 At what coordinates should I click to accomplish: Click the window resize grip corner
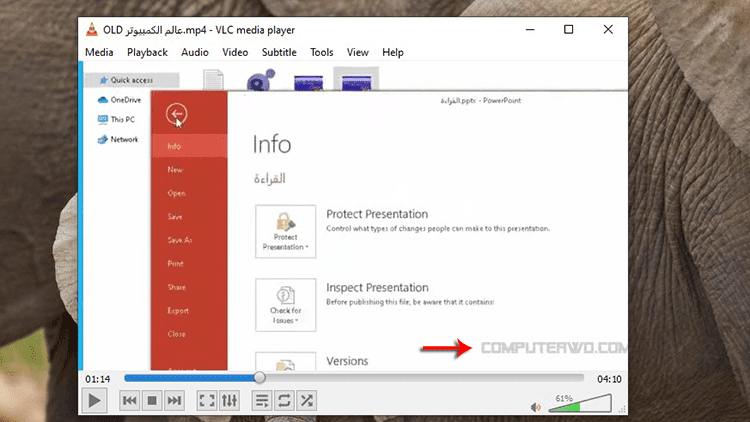pos(622,409)
